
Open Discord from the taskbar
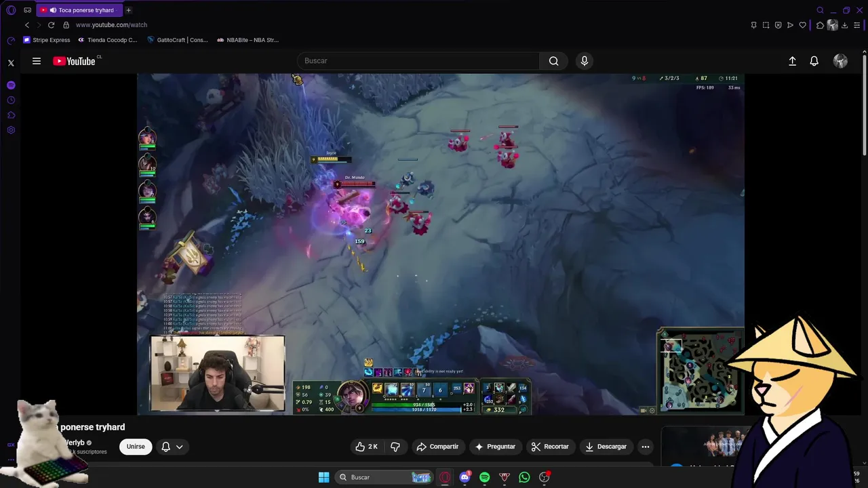(465, 477)
